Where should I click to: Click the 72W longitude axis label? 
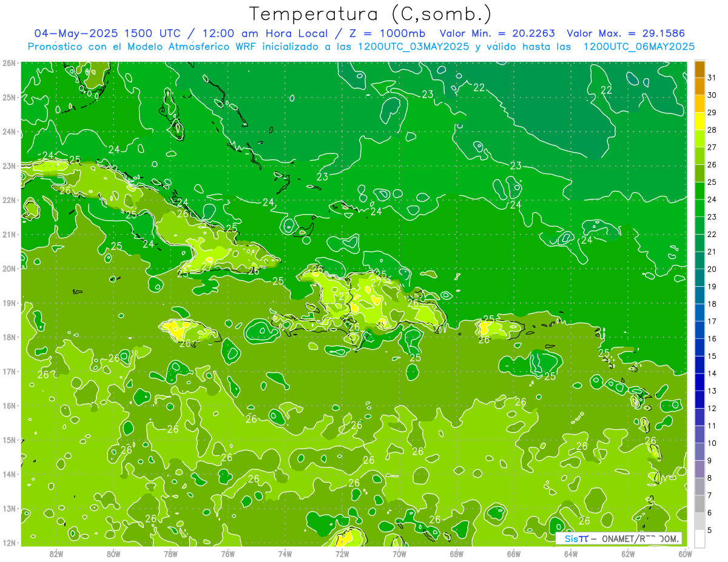point(342,554)
